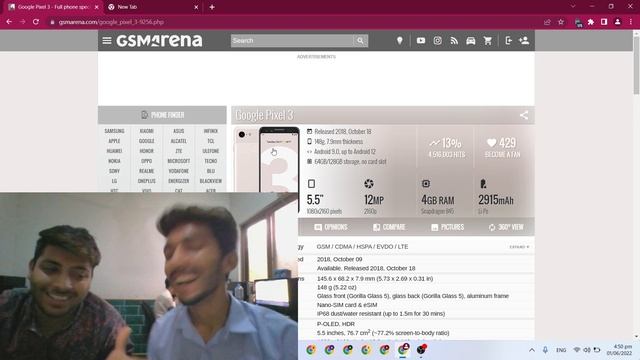Click the Nano-SIM card & eSIM value

pyautogui.click(x=347, y=305)
